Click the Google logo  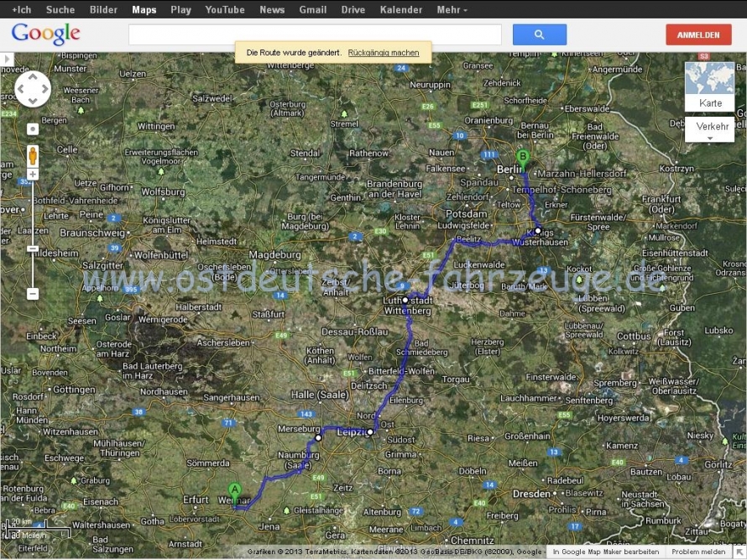tap(45, 34)
